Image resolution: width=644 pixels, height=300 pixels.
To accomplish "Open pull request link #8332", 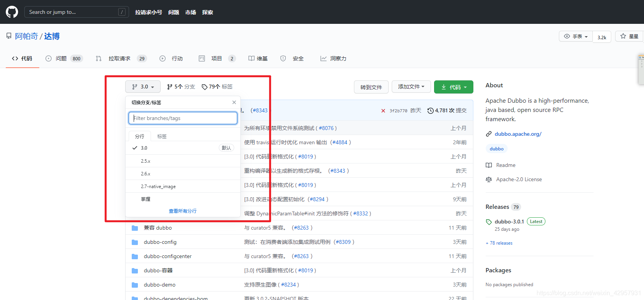I will 361,213.
